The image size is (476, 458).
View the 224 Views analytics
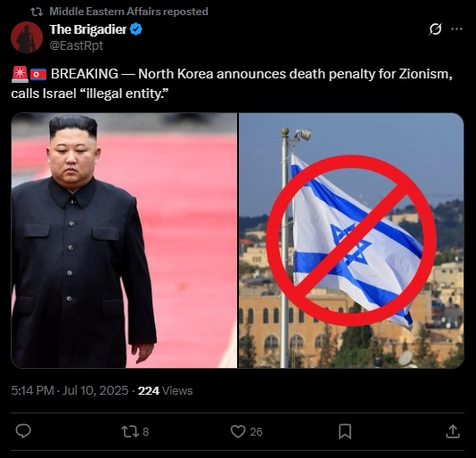pyautogui.click(x=166, y=390)
